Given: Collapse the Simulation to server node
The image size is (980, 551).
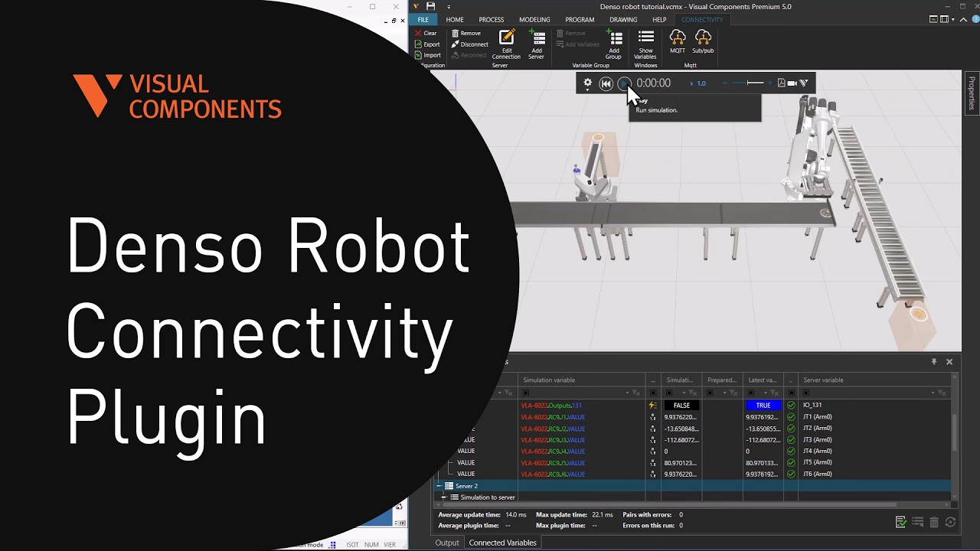Looking at the screenshot, I should 444,497.
